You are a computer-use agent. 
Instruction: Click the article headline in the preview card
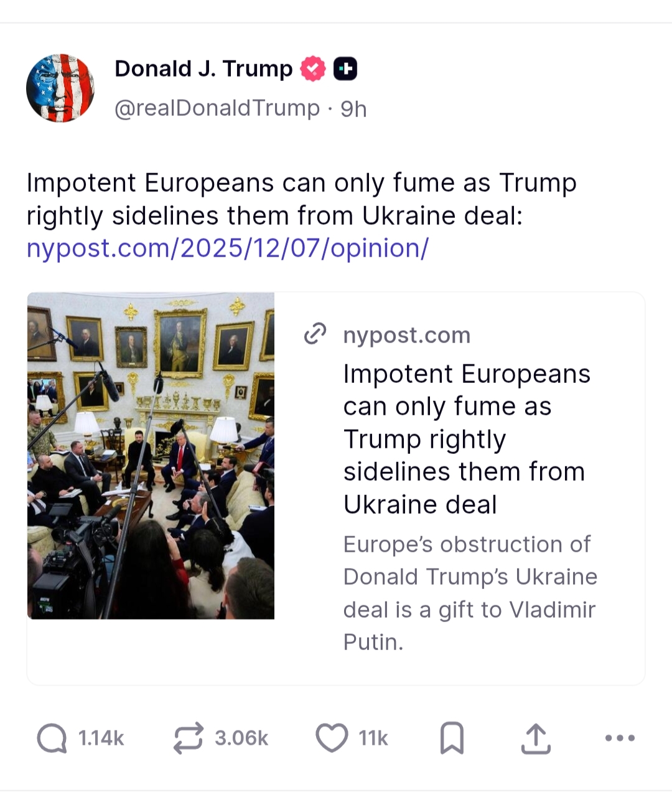(467, 439)
